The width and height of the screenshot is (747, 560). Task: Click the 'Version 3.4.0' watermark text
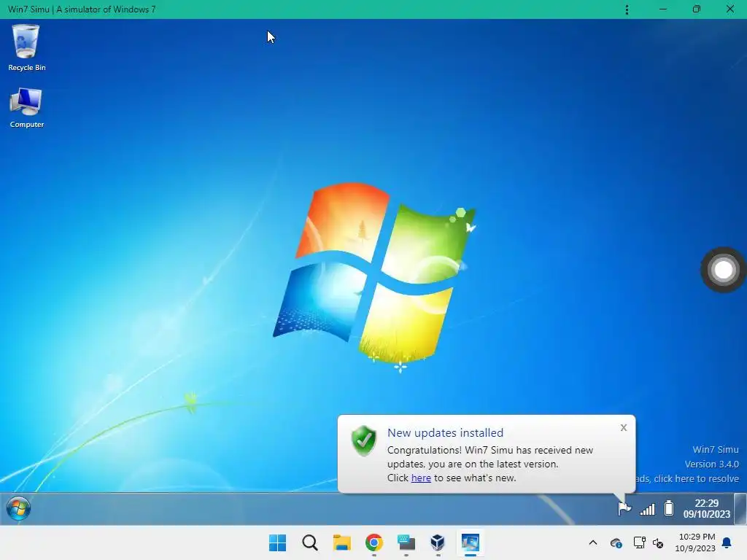712,464
